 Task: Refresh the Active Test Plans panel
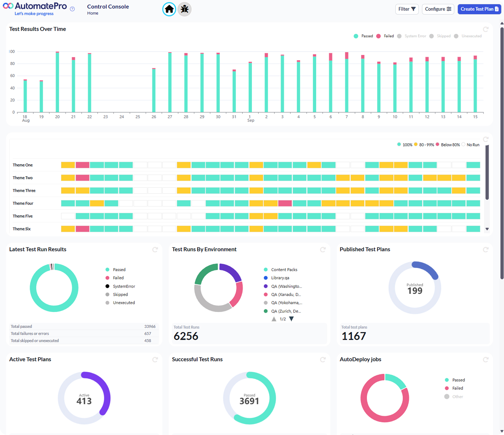tap(155, 360)
